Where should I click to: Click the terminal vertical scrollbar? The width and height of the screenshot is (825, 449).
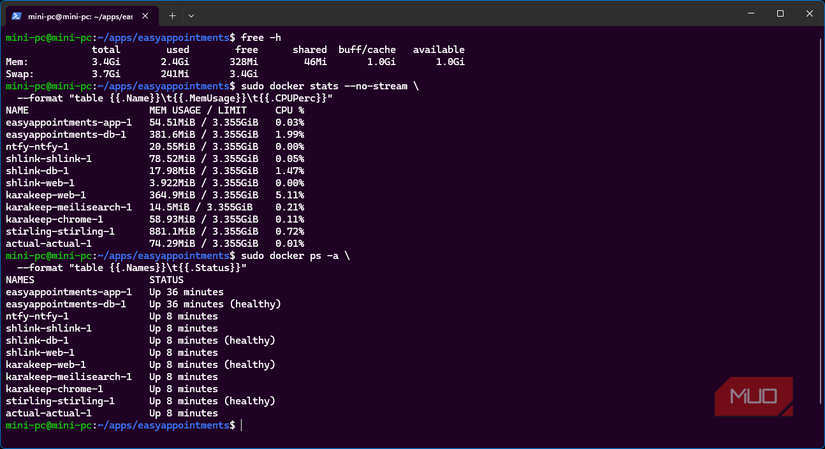tap(820, 221)
